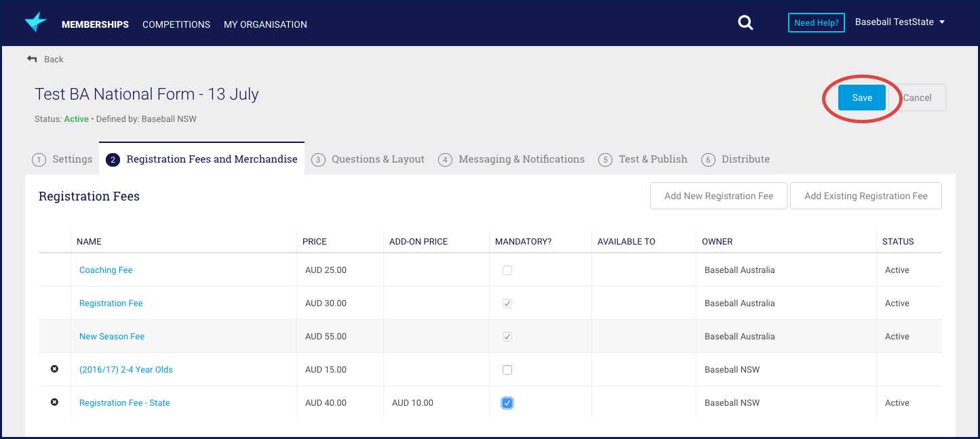Click Add Existing Registration Fee
980x439 pixels.
pyautogui.click(x=866, y=196)
